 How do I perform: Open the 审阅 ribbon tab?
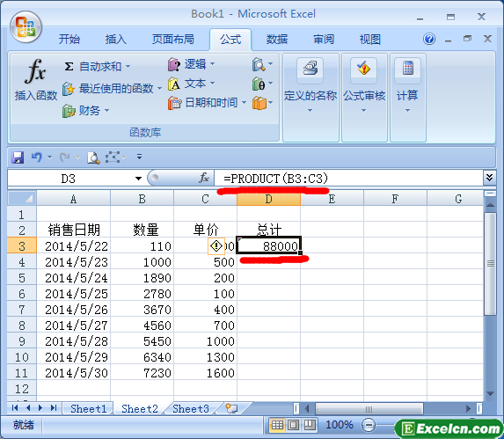point(324,40)
